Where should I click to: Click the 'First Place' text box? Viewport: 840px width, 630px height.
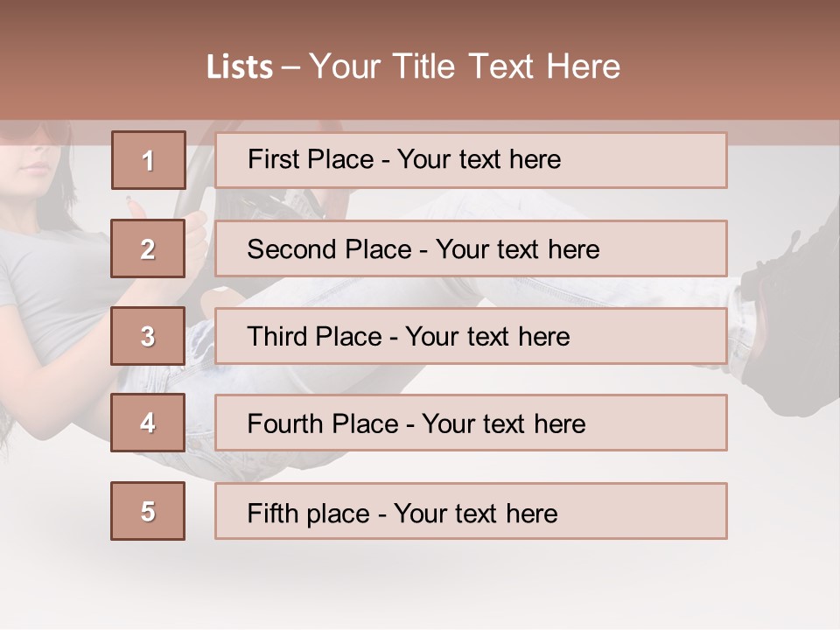(x=471, y=160)
